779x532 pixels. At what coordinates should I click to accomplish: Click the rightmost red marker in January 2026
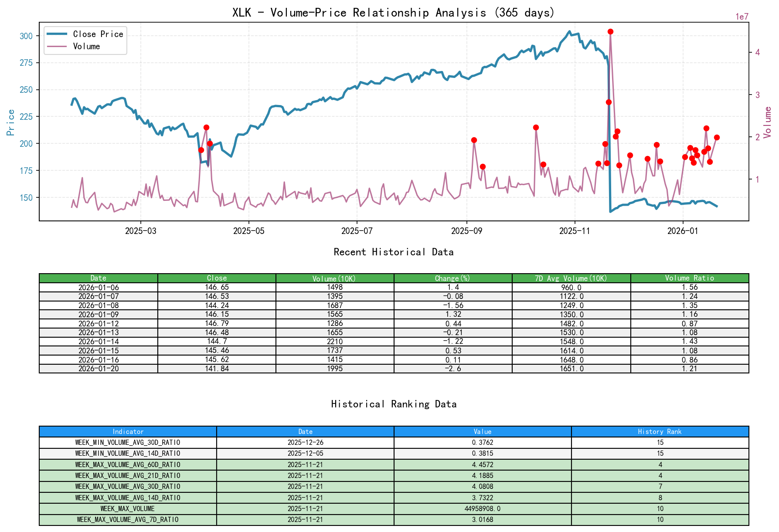pyautogui.click(x=718, y=138)
